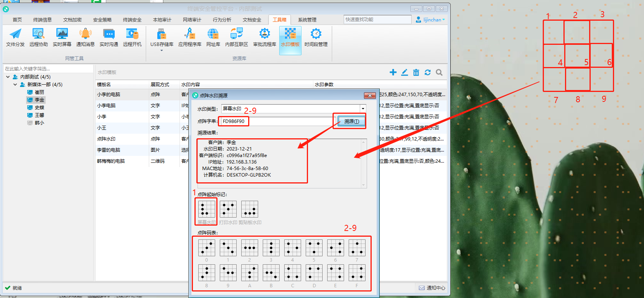
Task: Open the 系统管理 tab
Action: coord(307,20)
